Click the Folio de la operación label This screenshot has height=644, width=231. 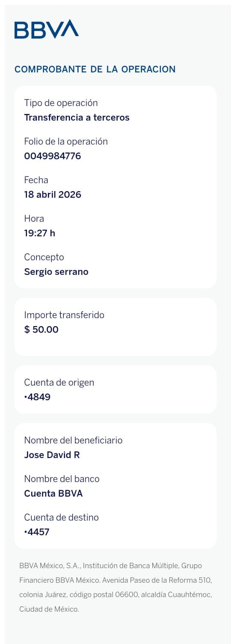66,141
